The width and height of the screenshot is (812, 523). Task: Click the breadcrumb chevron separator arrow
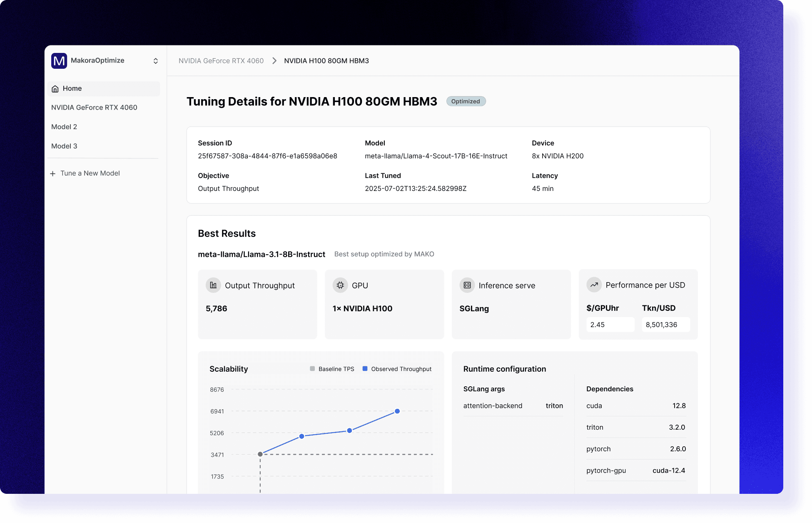pyautogui.click(x=274, y=61)
